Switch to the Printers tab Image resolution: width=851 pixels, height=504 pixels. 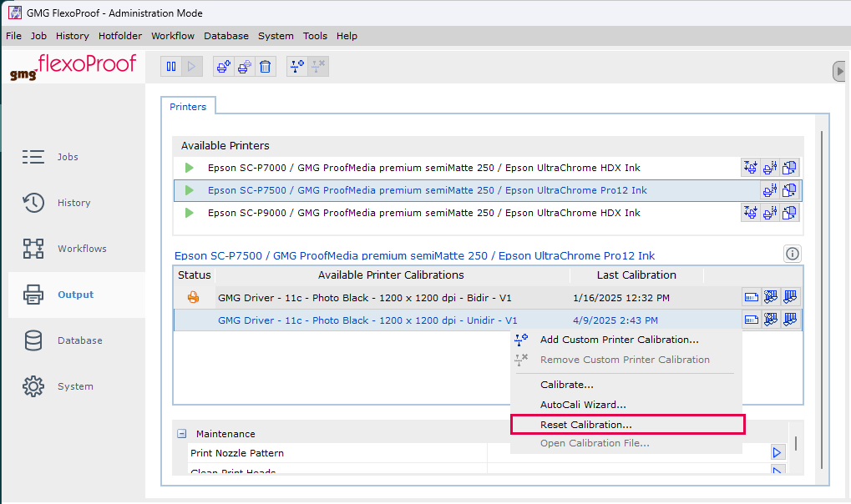(x=188, y=107)
